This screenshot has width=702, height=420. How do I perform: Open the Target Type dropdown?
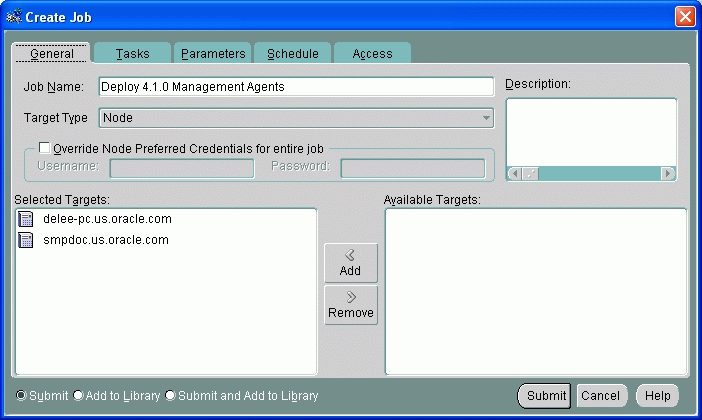tap(486, 118)
